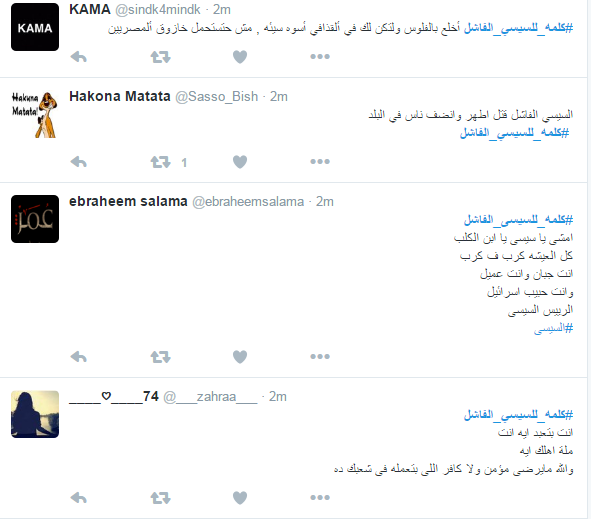Open the ebraheem salama profile name
The image size is (591, 519).
point(128,201)
